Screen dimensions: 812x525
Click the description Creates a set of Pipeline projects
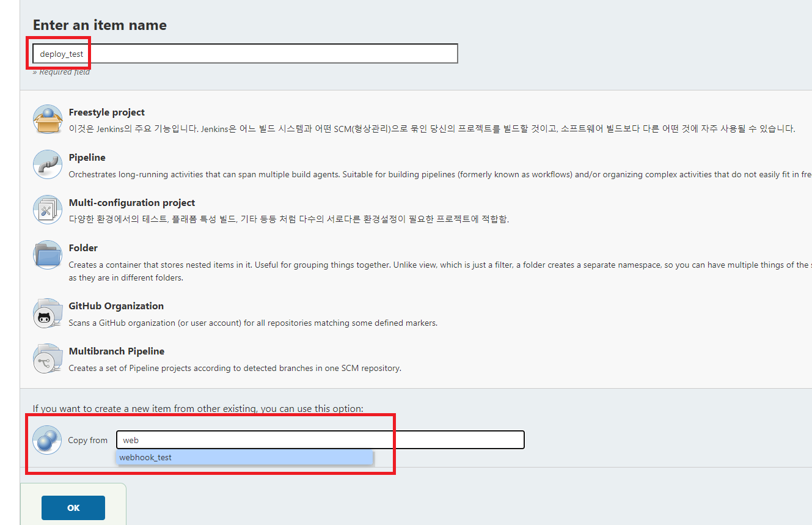click(x=235, y=368)
